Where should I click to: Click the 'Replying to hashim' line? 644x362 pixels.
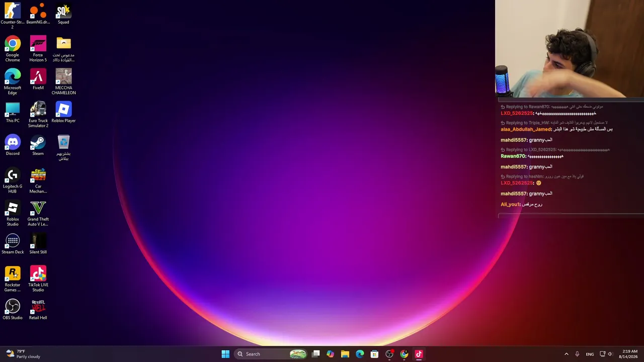click(x=542, y=176)
